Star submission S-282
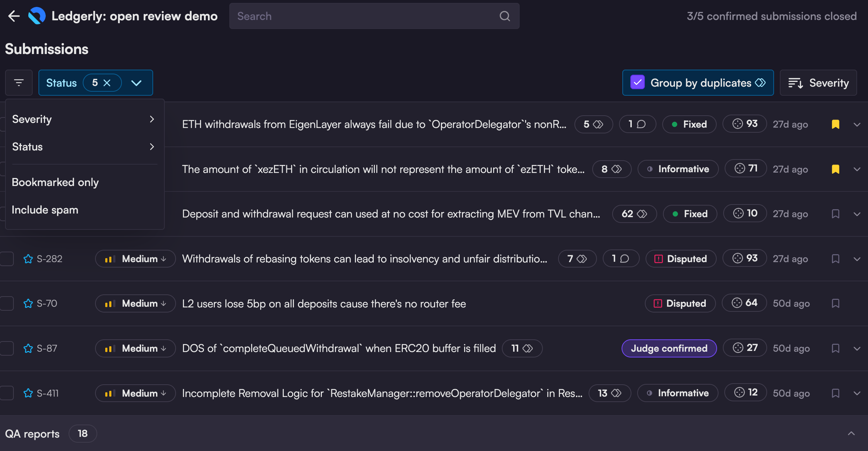868x451 pixels. click(x=28, y=259)
